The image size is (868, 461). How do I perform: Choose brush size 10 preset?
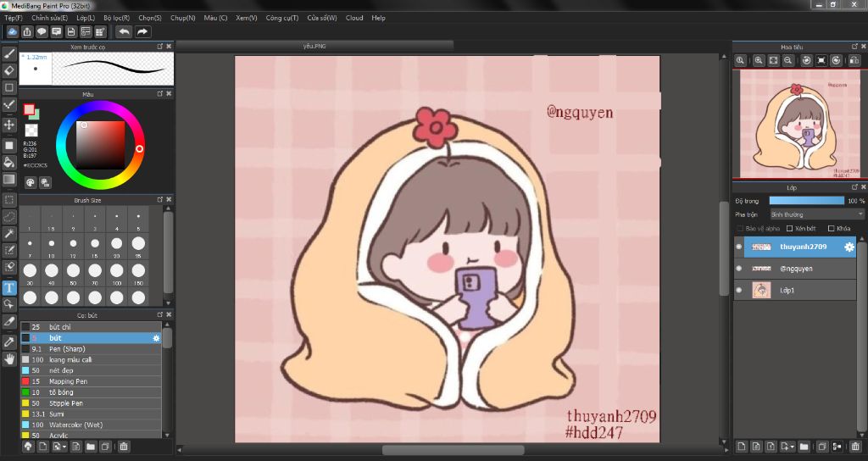pos(52,247)
